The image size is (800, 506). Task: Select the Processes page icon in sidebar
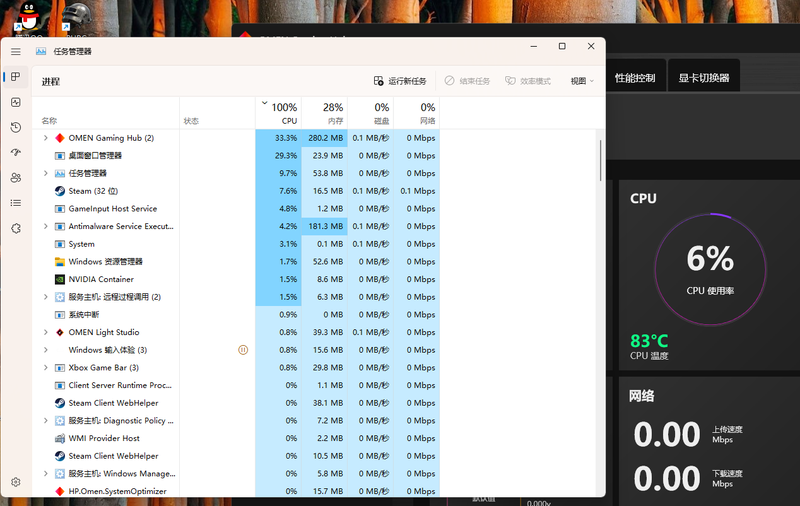point(16,77)
